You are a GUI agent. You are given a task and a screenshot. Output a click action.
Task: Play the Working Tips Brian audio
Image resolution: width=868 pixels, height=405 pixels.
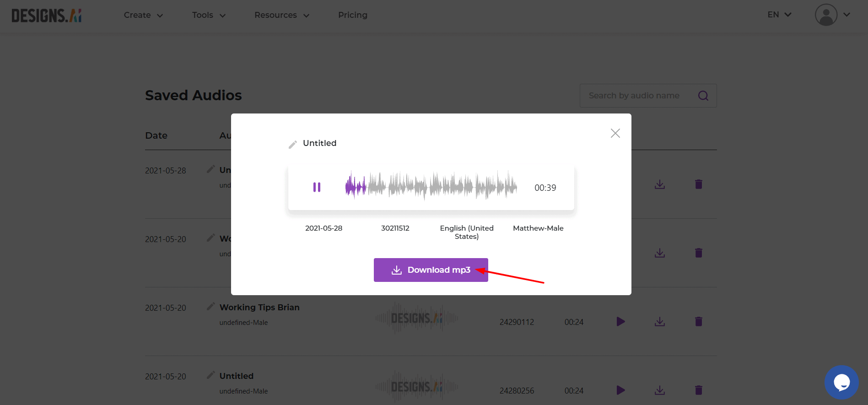[620, 322]
